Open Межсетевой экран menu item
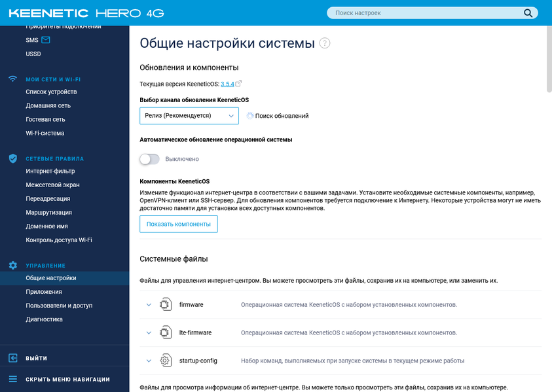This screenshot has height=392, width=552. pyautogui.click(x=53, y=185)
